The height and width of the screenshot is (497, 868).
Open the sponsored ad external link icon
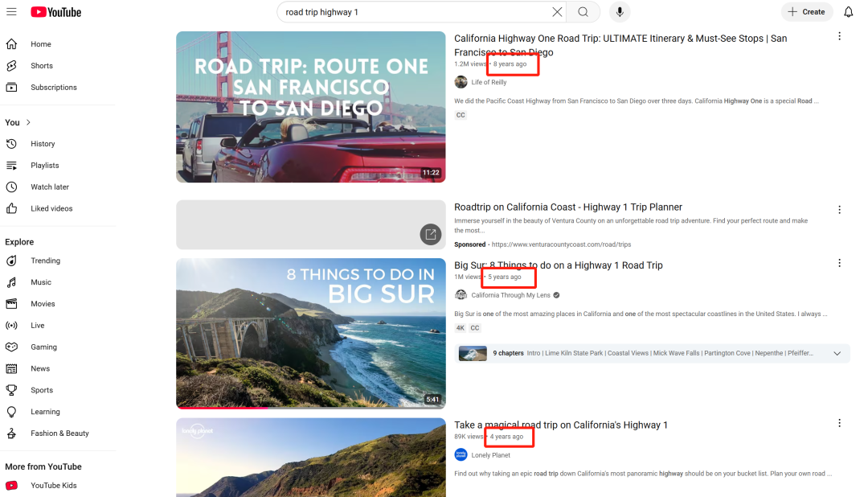[431, 235]
